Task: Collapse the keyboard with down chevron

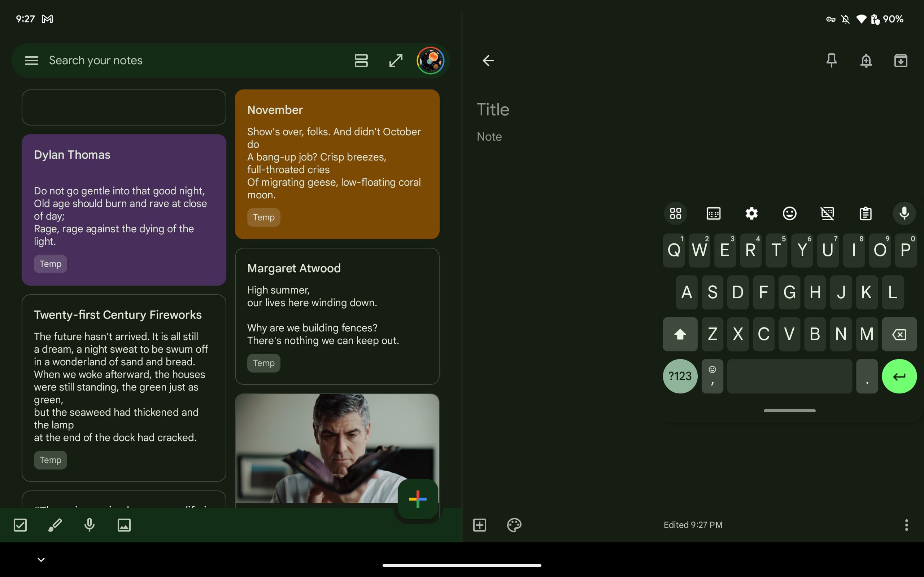Action: click(x=41, y=559)
